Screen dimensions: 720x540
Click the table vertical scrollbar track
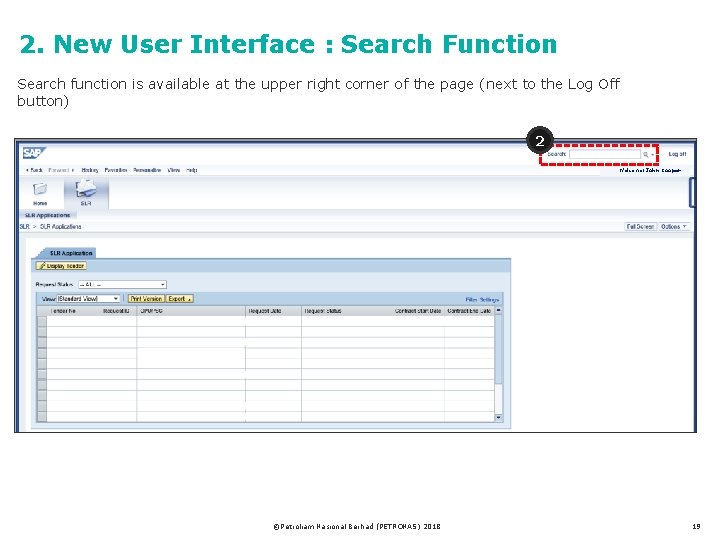[499, 363]
